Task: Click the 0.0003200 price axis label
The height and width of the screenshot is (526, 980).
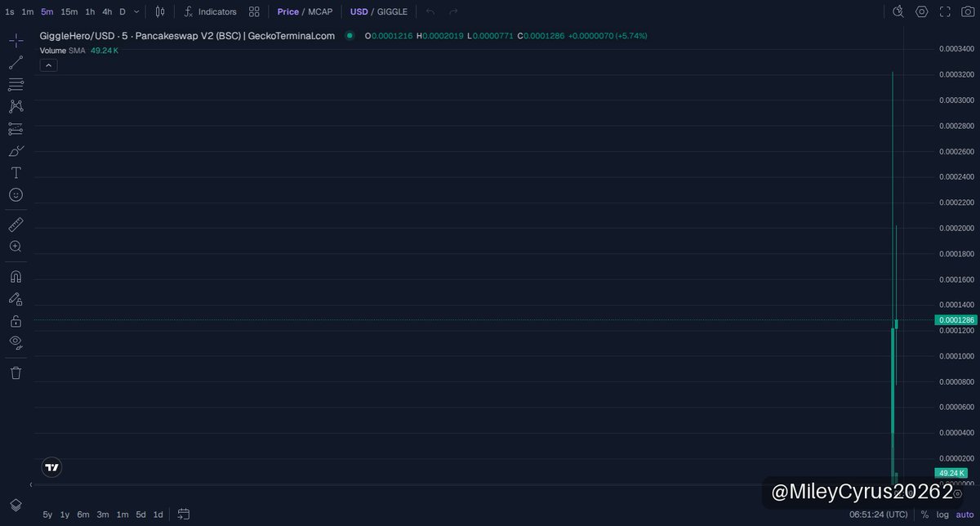Action: click(x=956, y=75)
